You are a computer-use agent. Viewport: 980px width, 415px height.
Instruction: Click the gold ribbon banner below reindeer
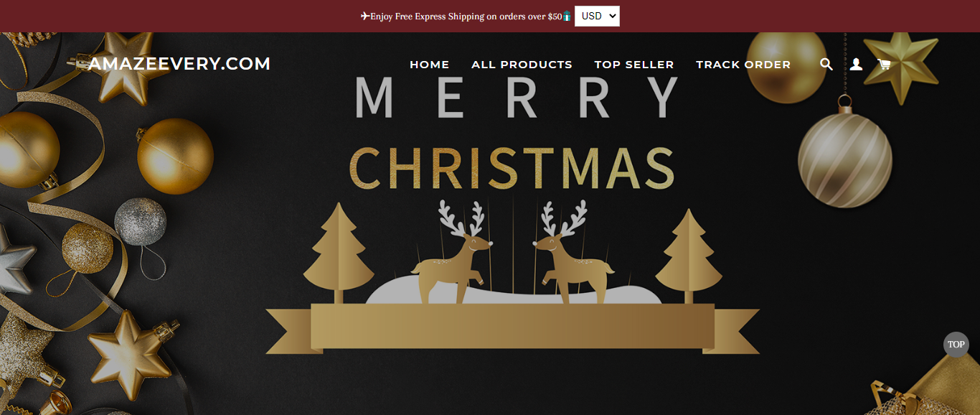(x=512, y=329)
